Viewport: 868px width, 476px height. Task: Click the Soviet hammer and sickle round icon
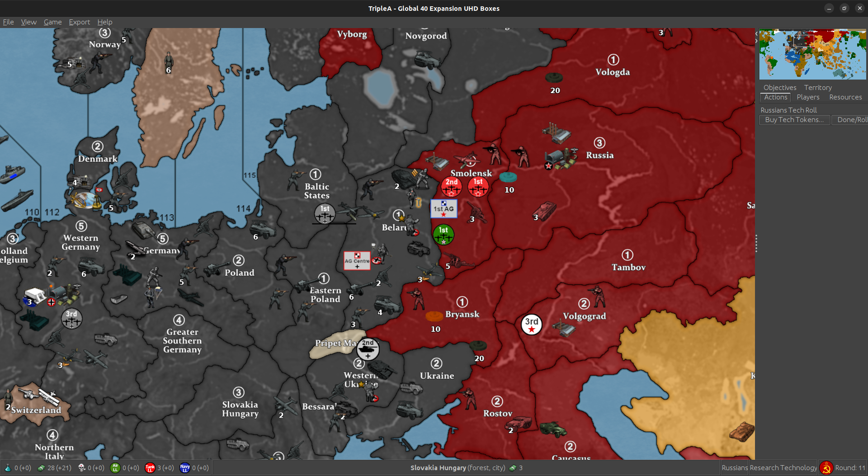tap(826, 468)
